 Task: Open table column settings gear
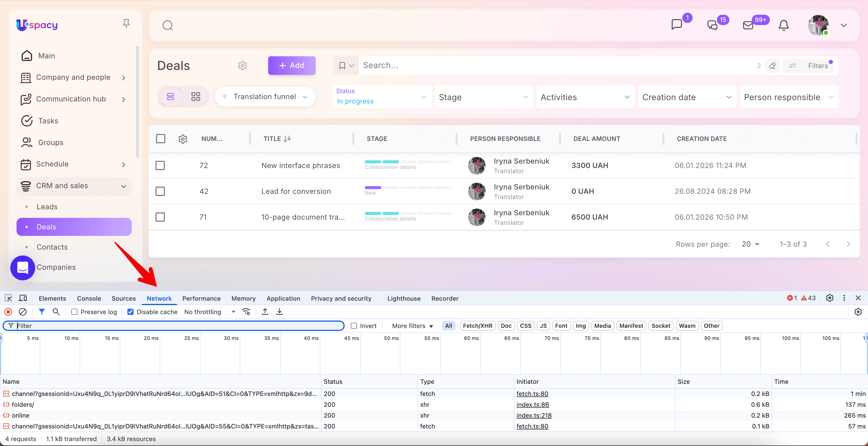[183, 139]
